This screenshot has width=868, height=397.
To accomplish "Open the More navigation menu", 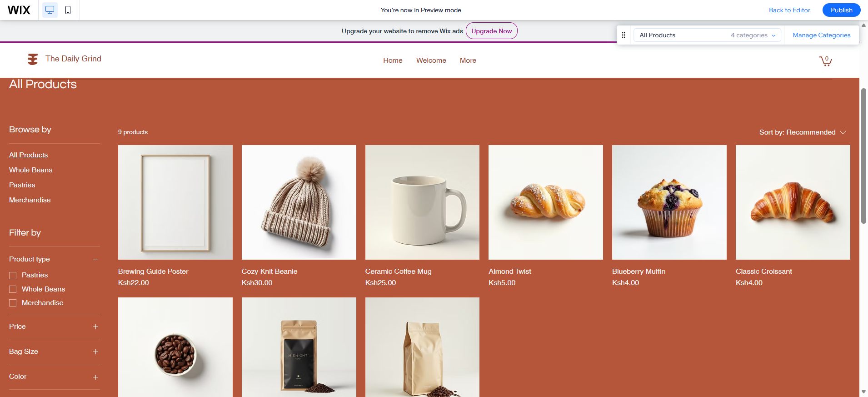I will click(468, 60).
